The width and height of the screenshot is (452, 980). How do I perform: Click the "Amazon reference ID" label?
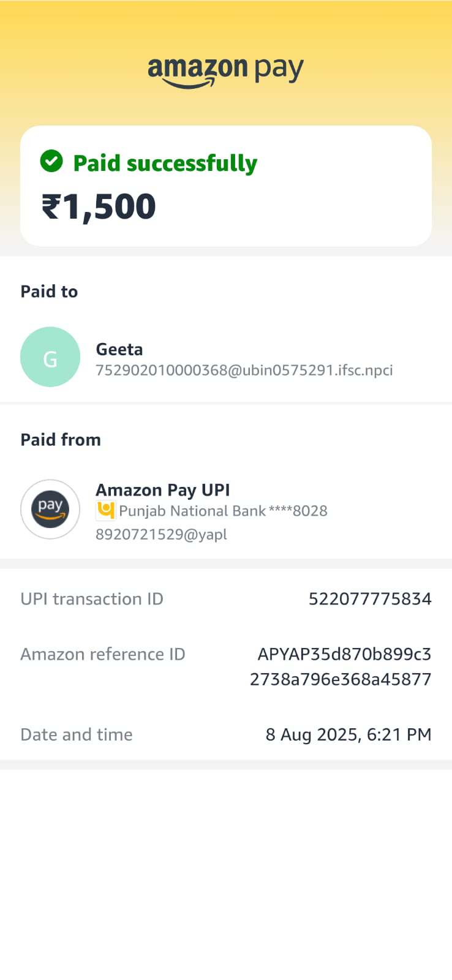click(x=103, y=654)
